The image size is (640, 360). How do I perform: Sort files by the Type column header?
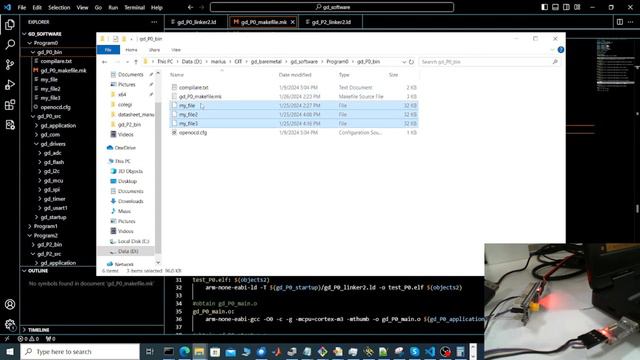[x=344, y=75]
